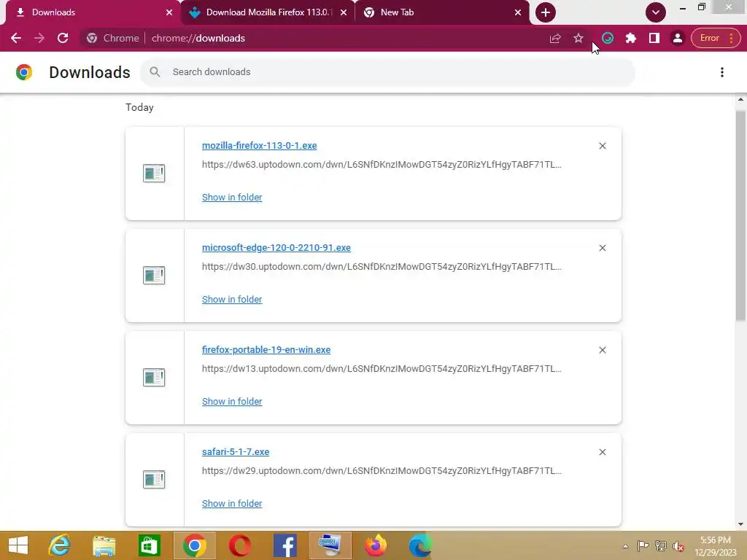Open mozilla-firefox-113-0-1.exe file link
747x560 pixels.
click(x=259, y=146)
